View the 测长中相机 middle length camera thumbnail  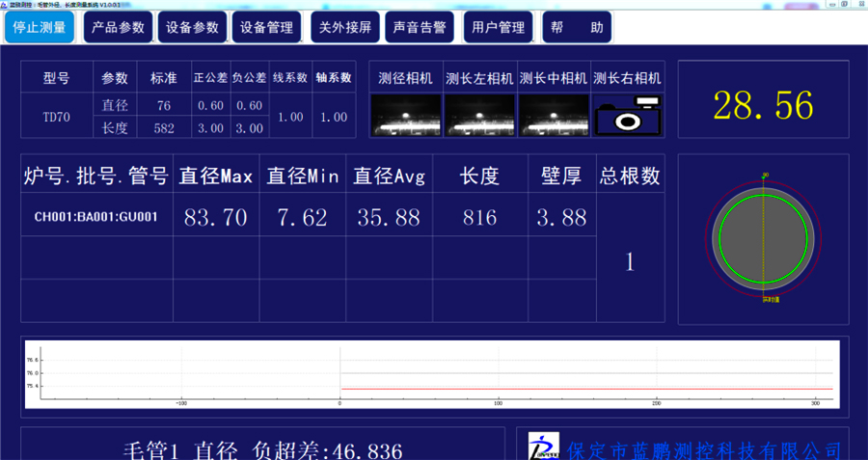[553, 115]
